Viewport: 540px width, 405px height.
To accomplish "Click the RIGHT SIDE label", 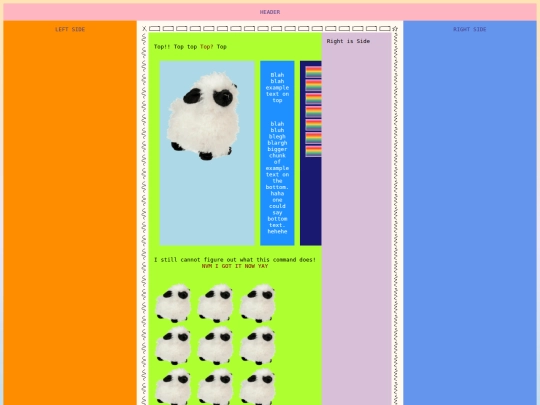I will point(469,29).
